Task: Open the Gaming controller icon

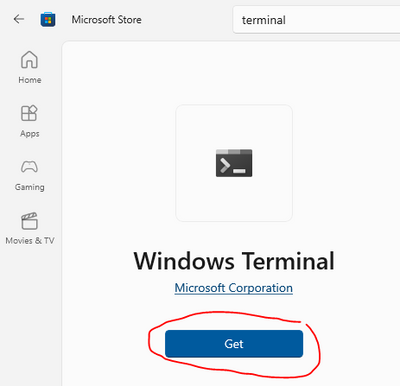Action: coord(29,167)
